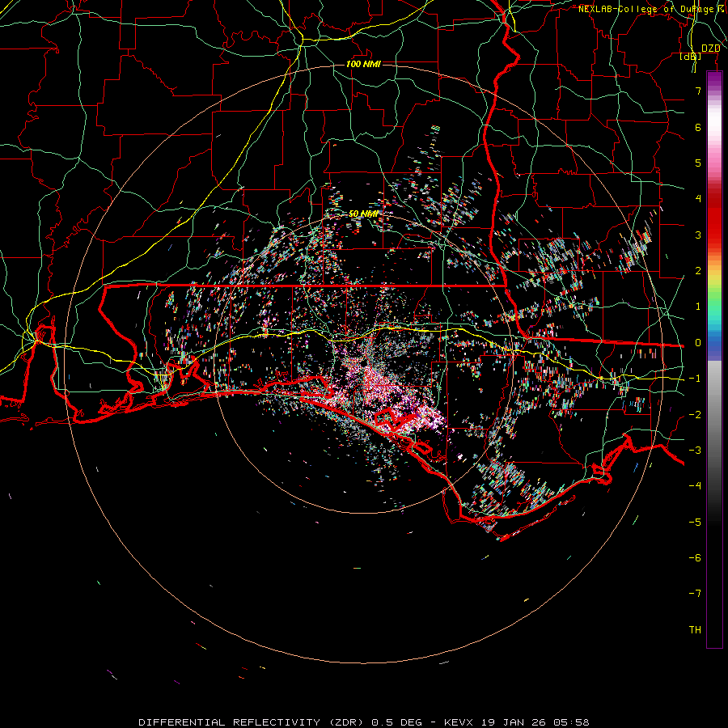Click the [dB] unit label
This screenshot has height=728, width=728.
[691, 57]
